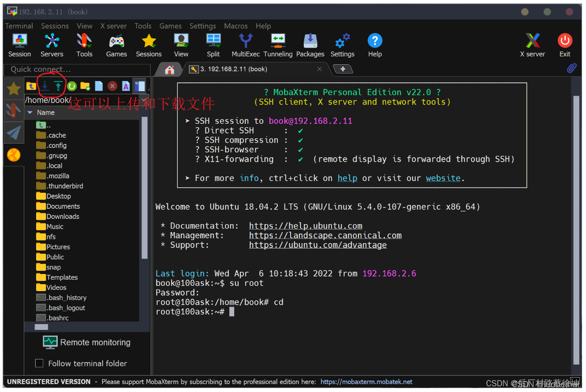Open the Packages toolbar icon
Screen dimensions: 586x392
[310, 45]
